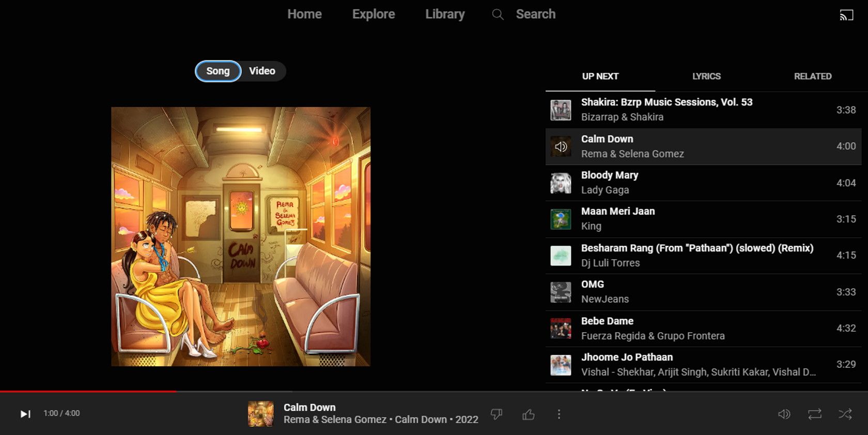Open the three-dot more actions menu
Viewport: 868px width, 435px height.
click(x=559, y=414)
